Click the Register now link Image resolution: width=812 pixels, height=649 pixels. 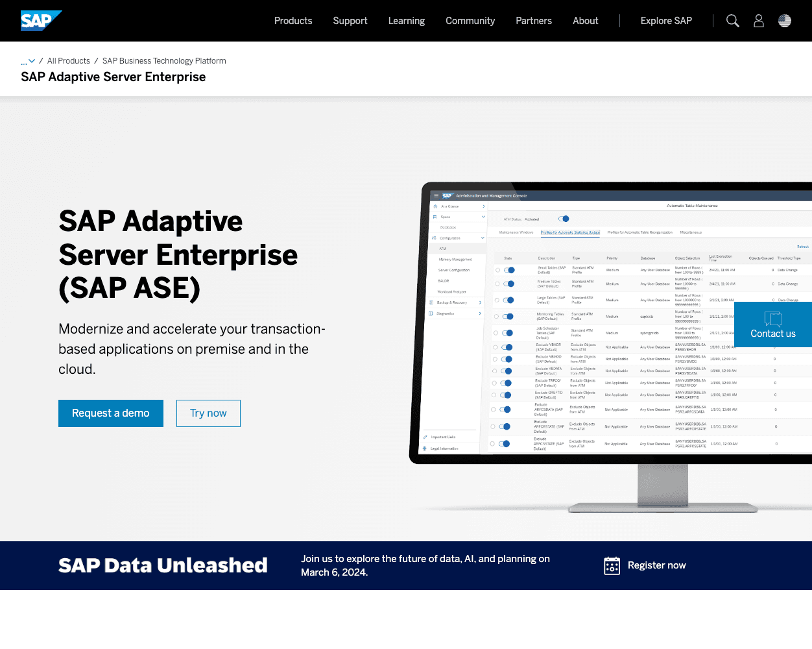(657, 565)
